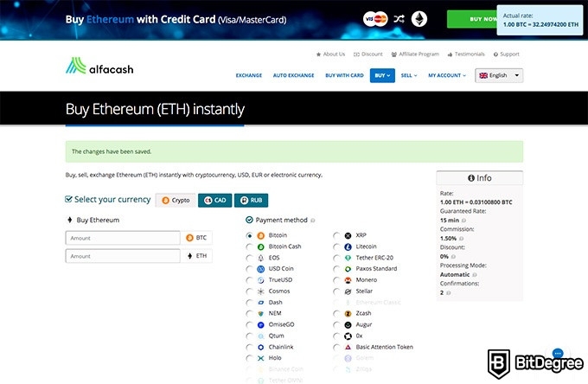The height and width of the screenshot is (384, 588).
Task: Open the Testimonials link
Action: pyautogui.click(x=466, y=54)
